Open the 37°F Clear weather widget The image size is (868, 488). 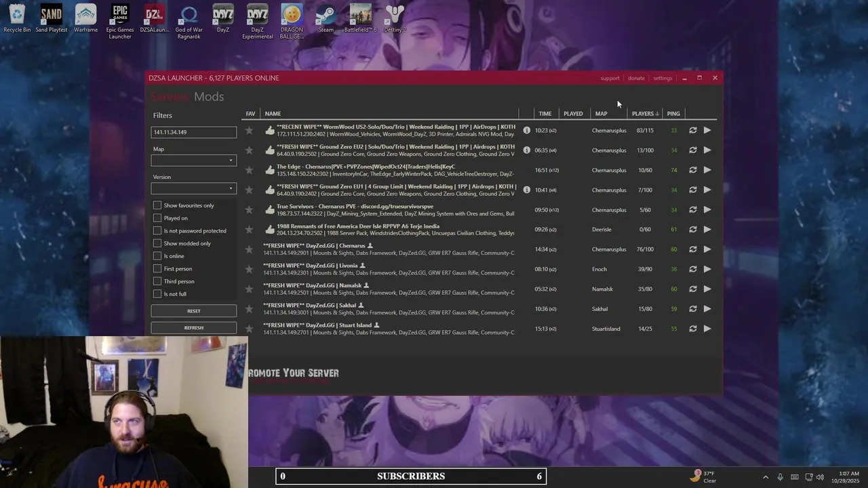705,476
